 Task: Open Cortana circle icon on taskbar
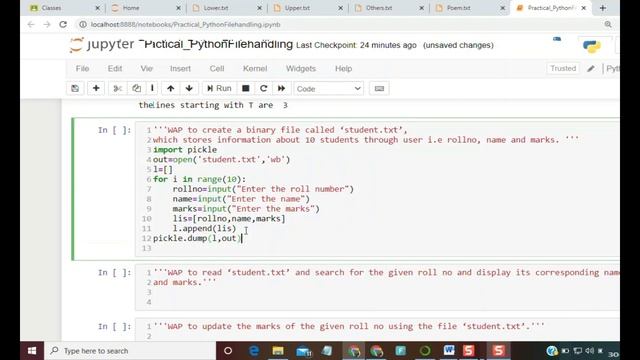tap(228, 351)
